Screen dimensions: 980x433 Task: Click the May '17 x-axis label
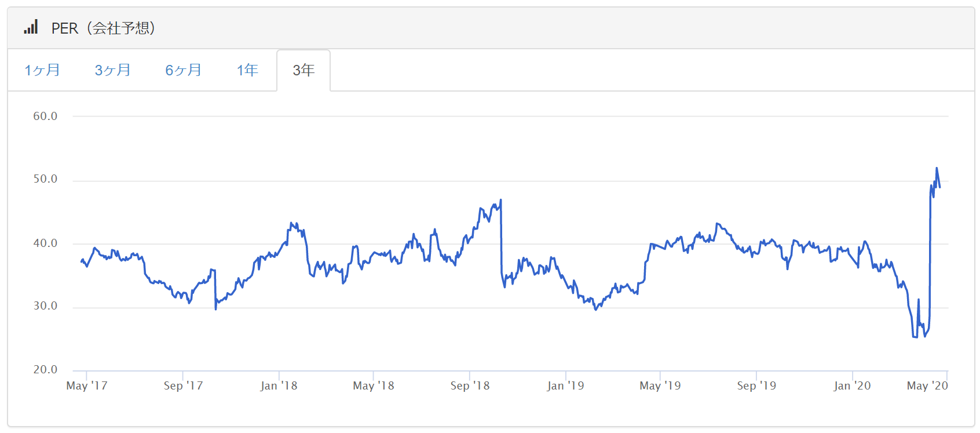tap(87, 386)
